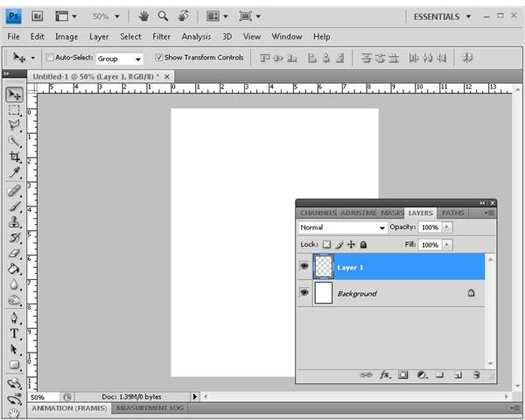Click the Hand tool in application bar
Screen dimensions: 525x420
(x=143, y=16)
